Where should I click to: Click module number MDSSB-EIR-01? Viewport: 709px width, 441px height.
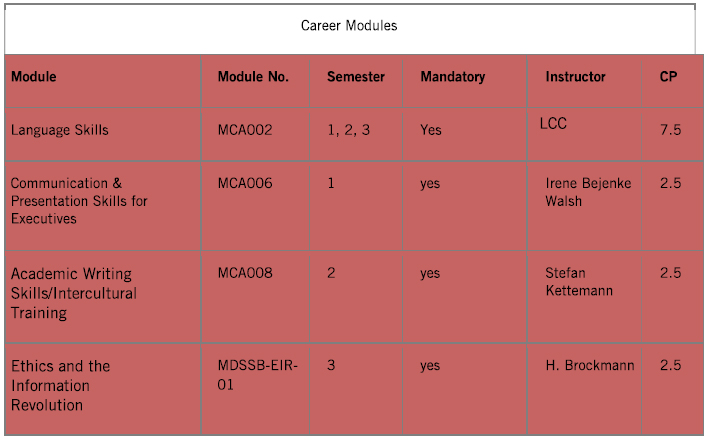pyautogui.click(x=258, y=375)
